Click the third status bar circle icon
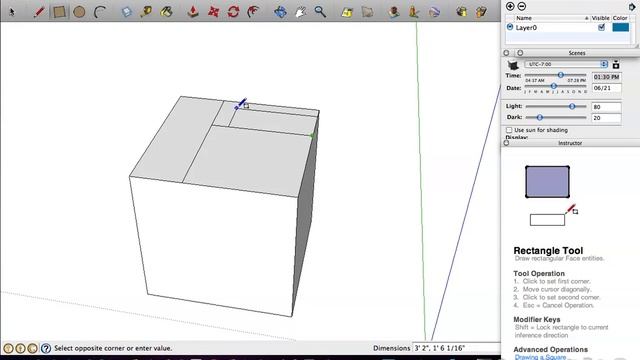The image size is (640, 360). (x=32, y=348)
